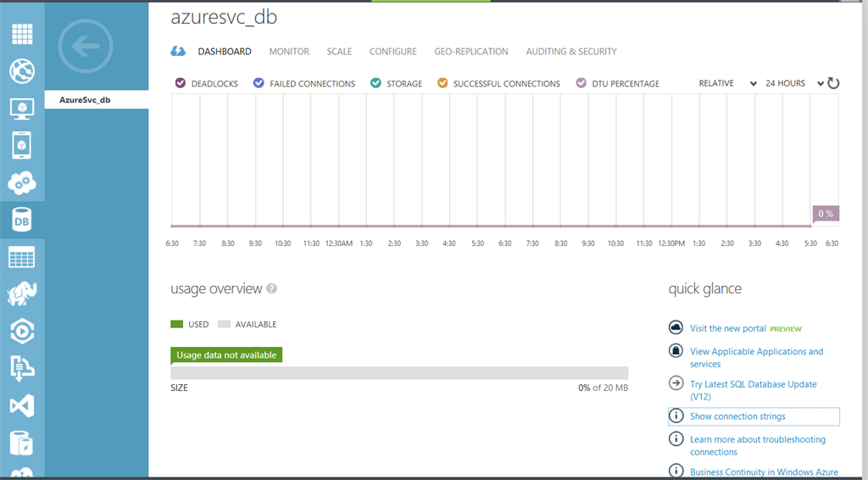This screenshot has width=868, height=480.
Task: Click lock icon beside View Applicable Applications
Action: coord(676,350)
